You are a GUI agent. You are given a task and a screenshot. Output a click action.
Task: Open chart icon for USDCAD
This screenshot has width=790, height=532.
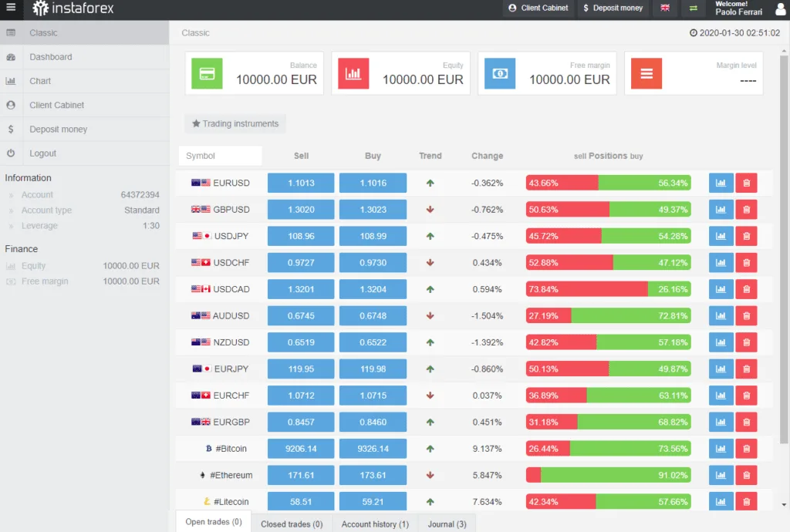pyautogui.click(x=721, y=289)
